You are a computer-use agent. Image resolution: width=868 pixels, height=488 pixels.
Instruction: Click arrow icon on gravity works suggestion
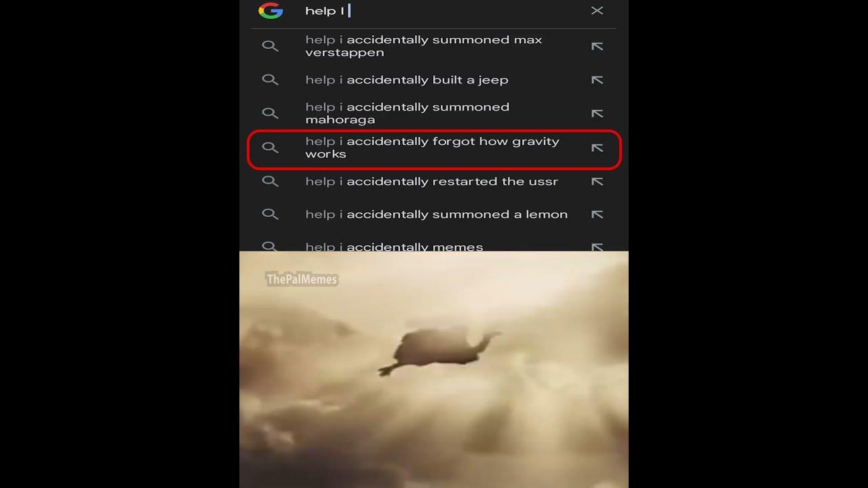pyautogui.click(x=597, y=148)
